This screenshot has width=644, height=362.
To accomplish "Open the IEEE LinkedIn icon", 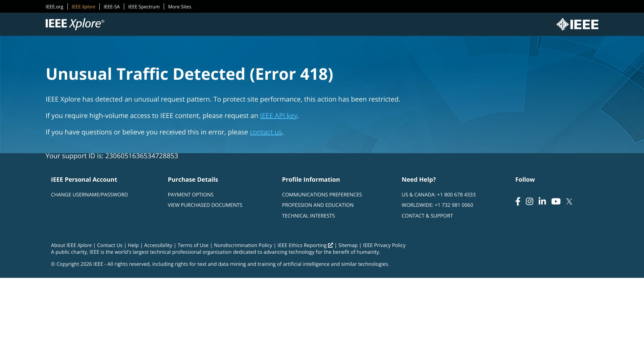I will (542, 201).
